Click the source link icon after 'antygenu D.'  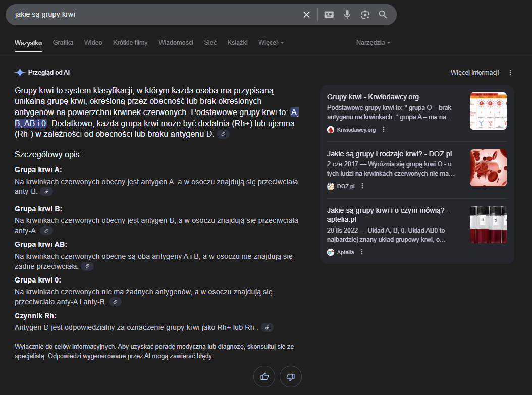click(x=223, y=134)
